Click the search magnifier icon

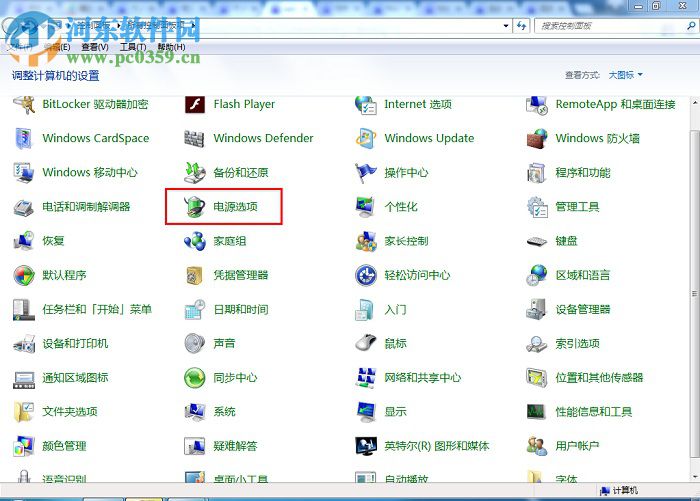coord(691,26)
